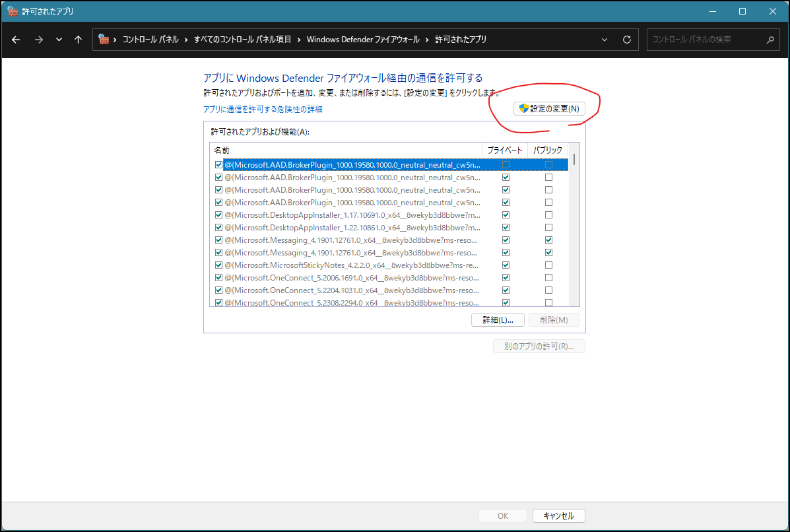
Task: Uncheck the DesktopAppInstaller_1.17.10691.0 enable checkbox
Action: pos(218,215)
